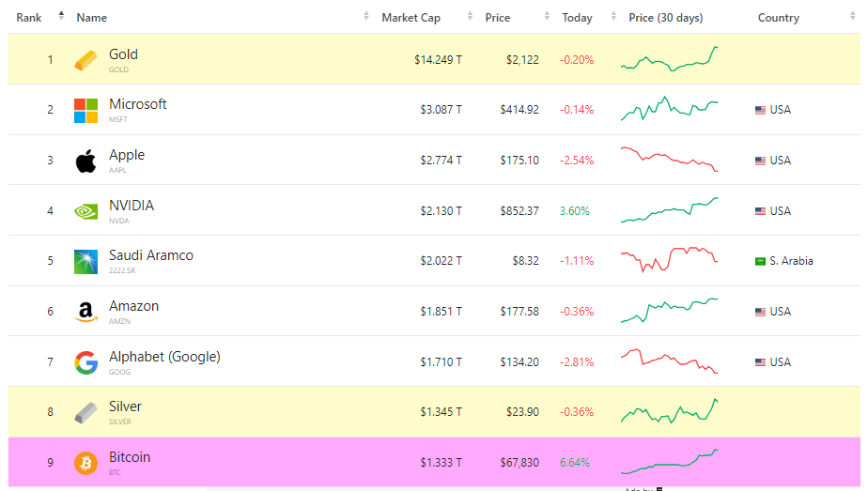Screen dimensions: 868x491
Task: Open the Silver asset link
Action: pos(125,407)
